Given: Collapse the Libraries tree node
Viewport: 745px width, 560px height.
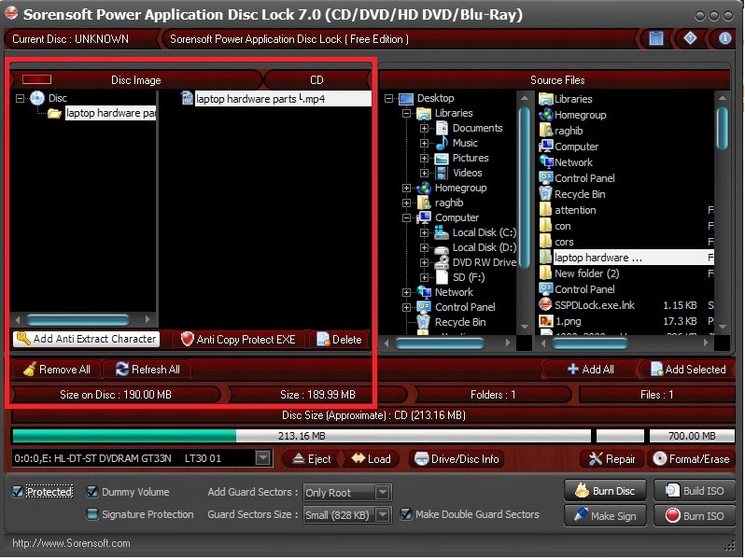Looking at the screenshot, I should (406, 114).
